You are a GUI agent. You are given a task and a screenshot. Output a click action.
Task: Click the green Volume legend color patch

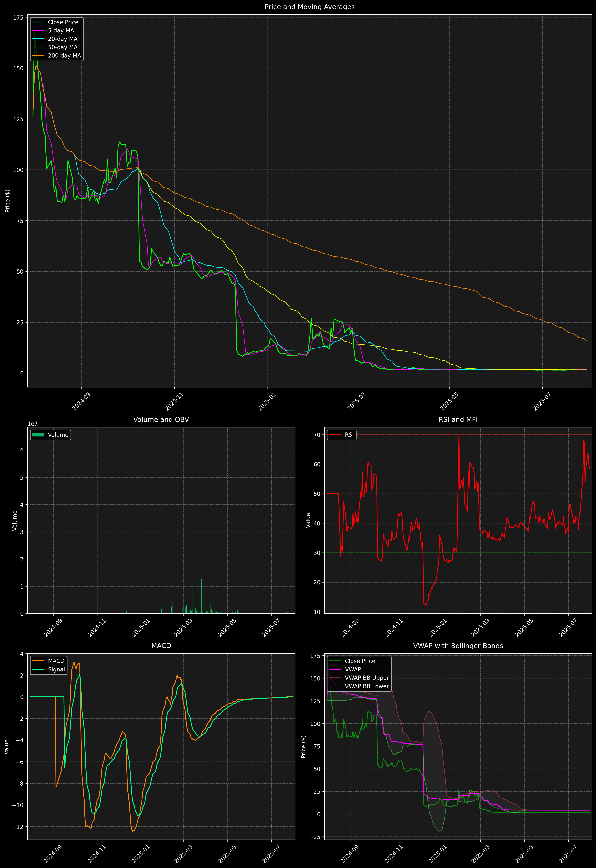click(x=38, y=435)
